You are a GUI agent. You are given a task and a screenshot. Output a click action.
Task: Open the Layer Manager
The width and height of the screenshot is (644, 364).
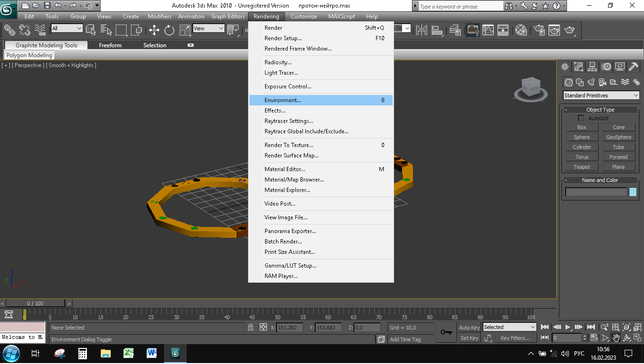455,30
